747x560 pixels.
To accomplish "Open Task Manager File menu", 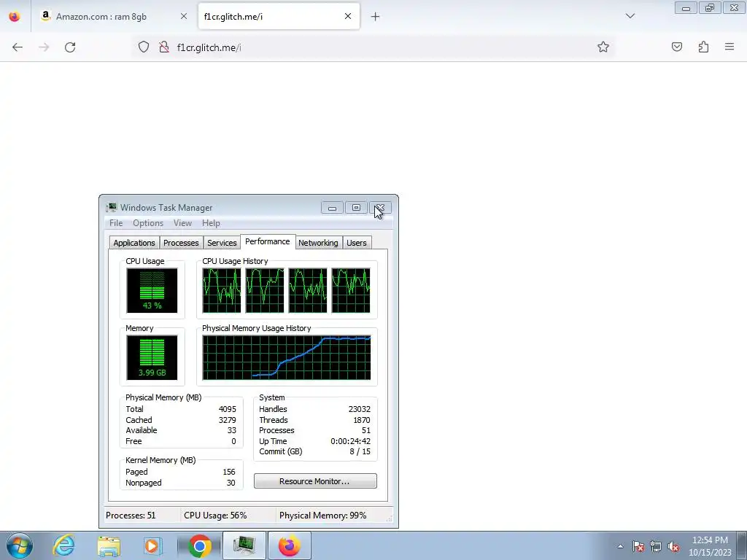I will (x=116, y=223).
